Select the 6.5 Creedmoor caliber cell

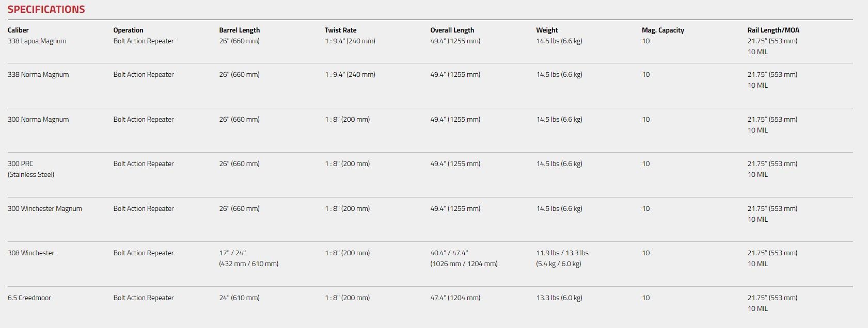point(29,298)
